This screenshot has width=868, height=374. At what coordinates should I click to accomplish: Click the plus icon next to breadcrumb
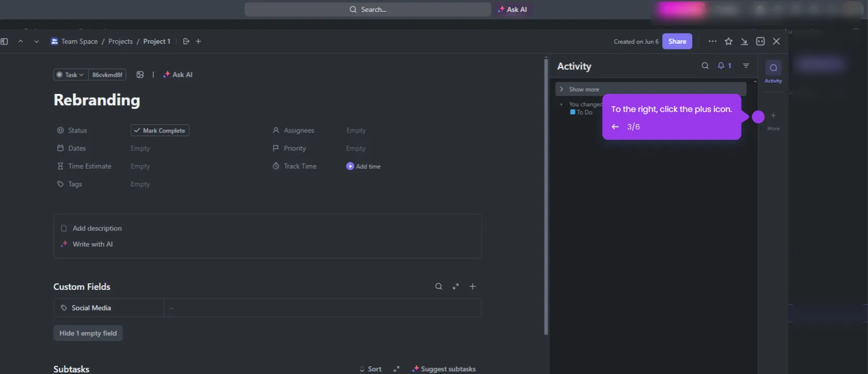point(198,41)
